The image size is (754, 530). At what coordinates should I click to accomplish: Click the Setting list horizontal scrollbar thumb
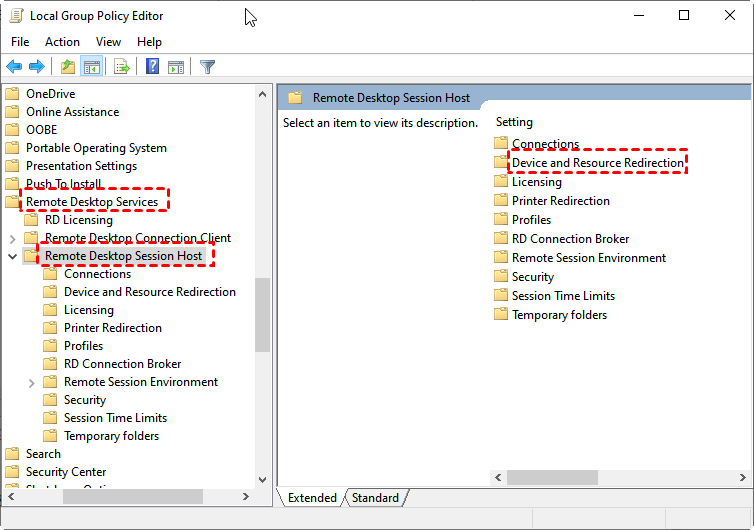[x=553, y=478]
